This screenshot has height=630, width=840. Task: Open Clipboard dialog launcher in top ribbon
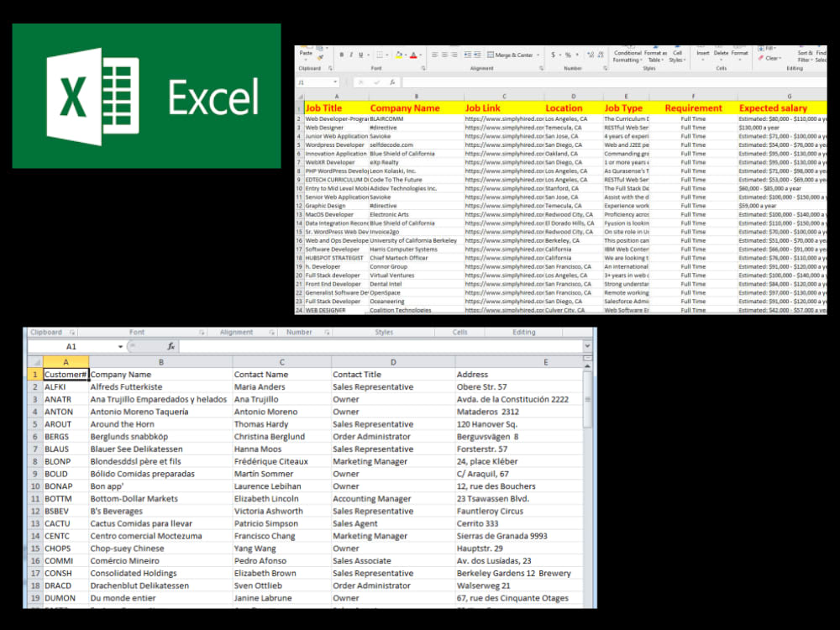(x=330, y=69)
